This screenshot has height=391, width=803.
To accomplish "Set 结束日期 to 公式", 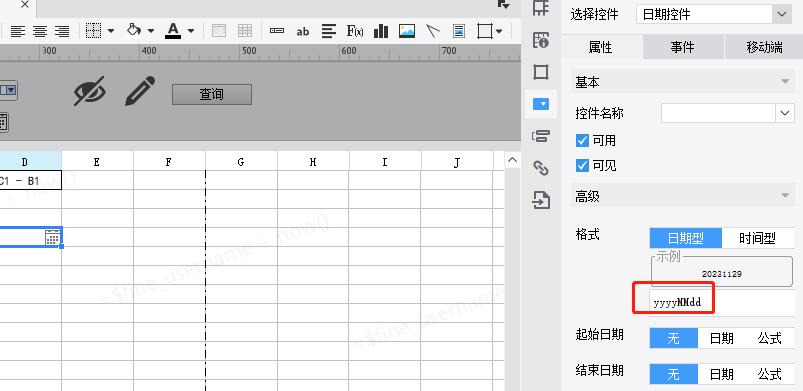I will 770,374.
